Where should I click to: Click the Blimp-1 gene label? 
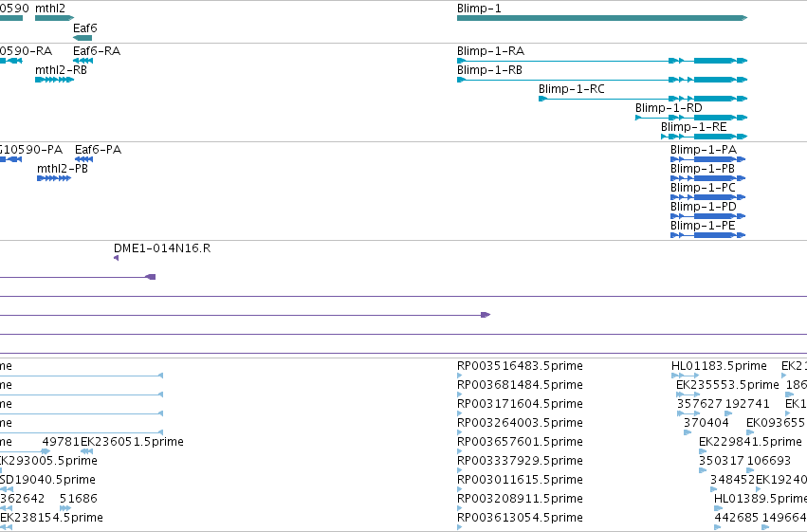pyautogui.click(x=479, y=9)
